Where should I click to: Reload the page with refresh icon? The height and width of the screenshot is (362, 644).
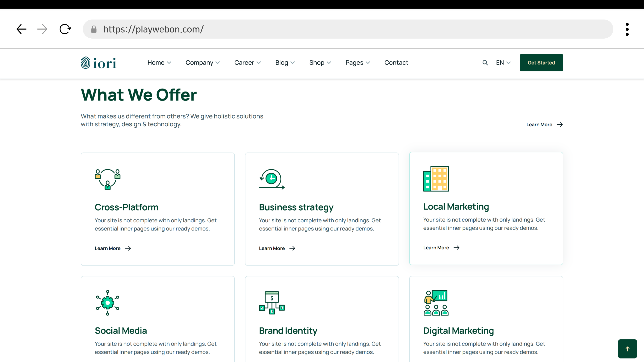65,29
